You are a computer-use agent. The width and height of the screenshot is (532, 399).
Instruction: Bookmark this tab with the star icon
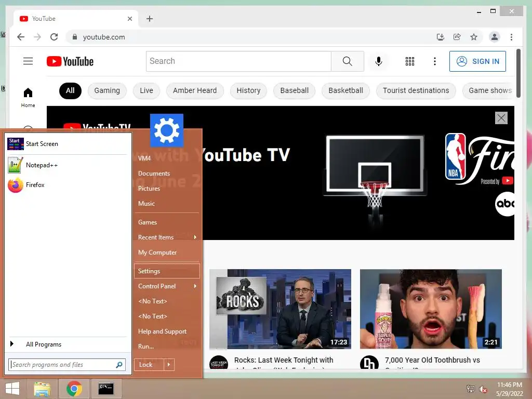click(x=474, y=37)
